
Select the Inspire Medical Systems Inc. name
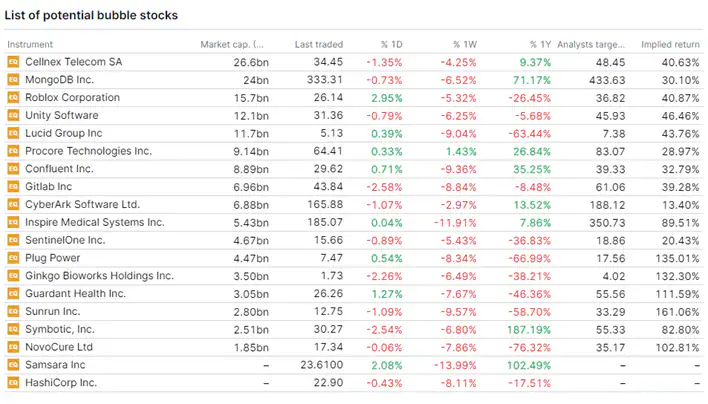click(95, 223)
